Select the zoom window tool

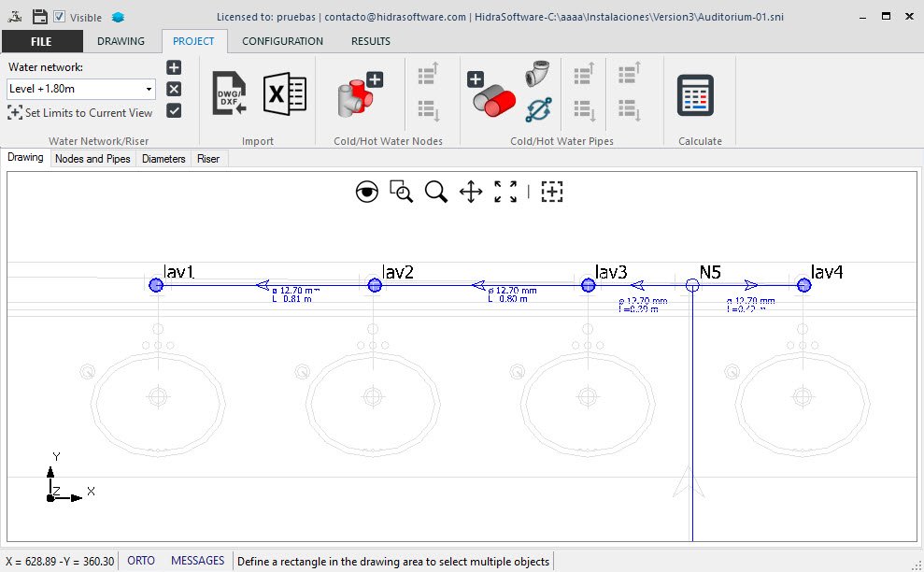(401, 191)
